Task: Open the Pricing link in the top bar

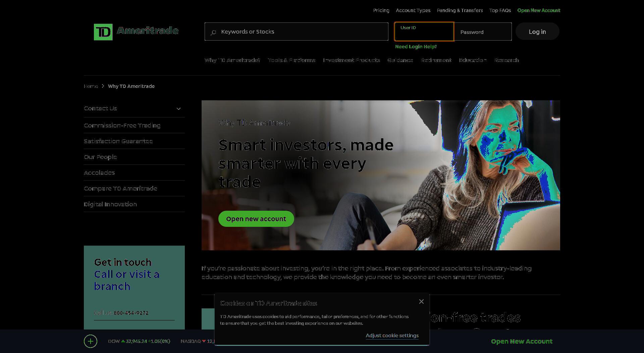Action: click(381, 10)
